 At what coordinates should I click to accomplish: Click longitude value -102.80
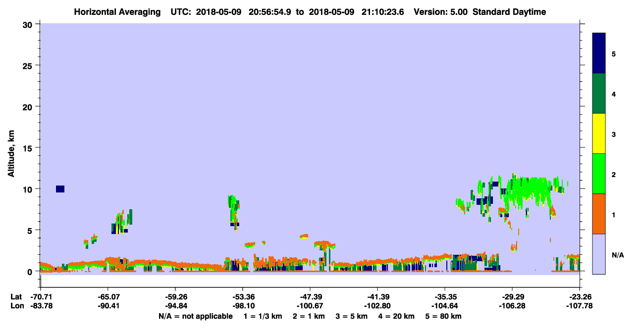pos(377,306)
